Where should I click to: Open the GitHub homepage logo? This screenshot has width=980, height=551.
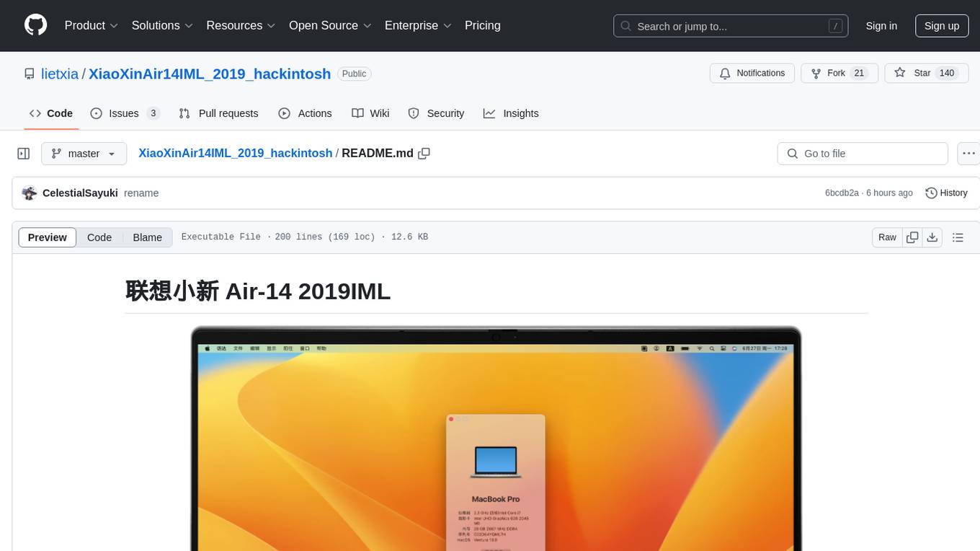click(35, 25)
